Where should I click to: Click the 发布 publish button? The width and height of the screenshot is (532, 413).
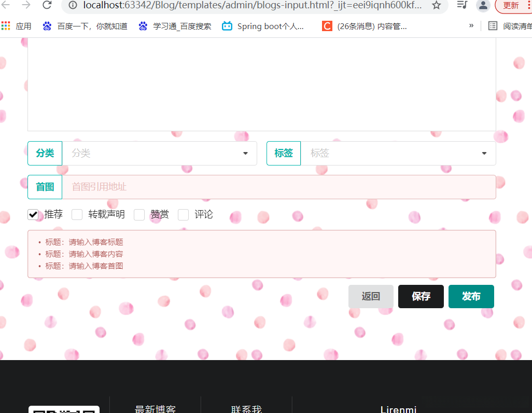click(x=471, y=296)
